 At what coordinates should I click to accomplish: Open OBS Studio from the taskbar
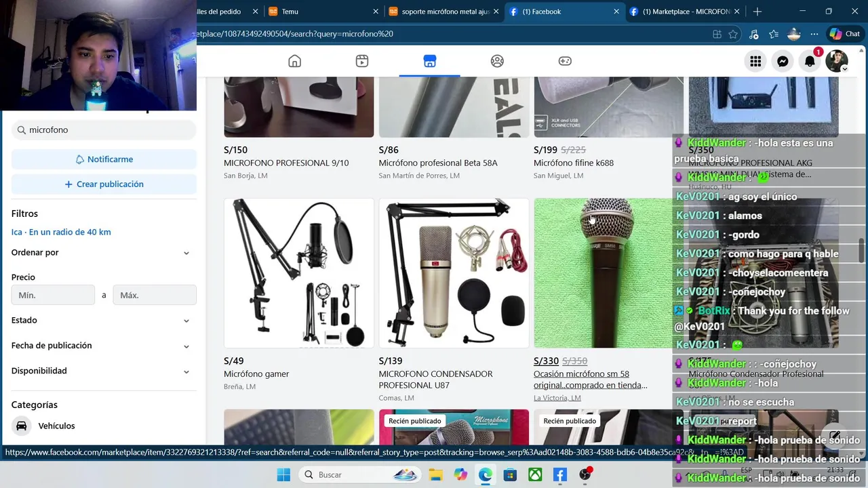click(x=585, y=474)
